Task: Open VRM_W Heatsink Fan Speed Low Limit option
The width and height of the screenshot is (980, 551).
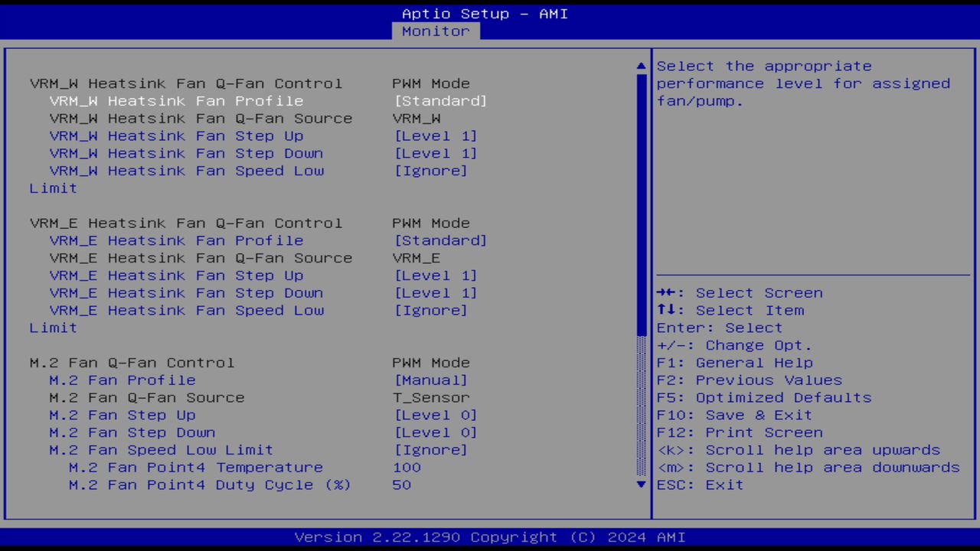Action: coord(430,171)
